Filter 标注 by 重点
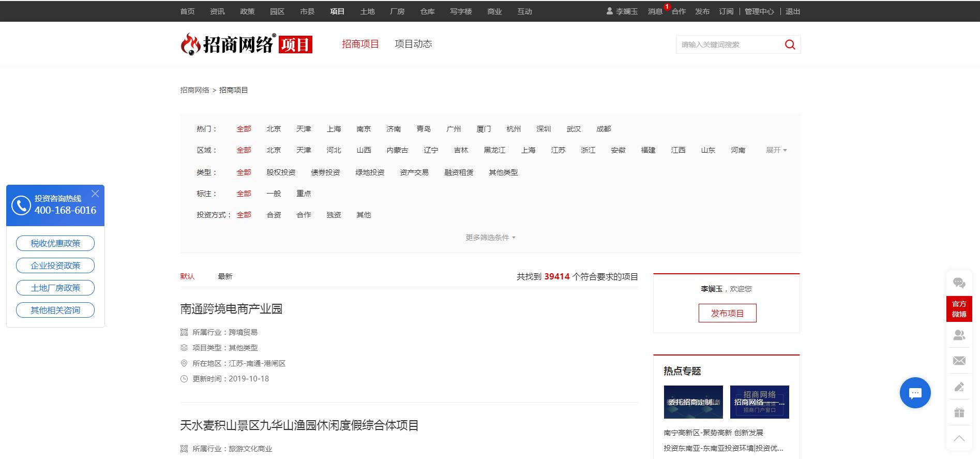The image size is (980, 459). (x=304, y=194)
